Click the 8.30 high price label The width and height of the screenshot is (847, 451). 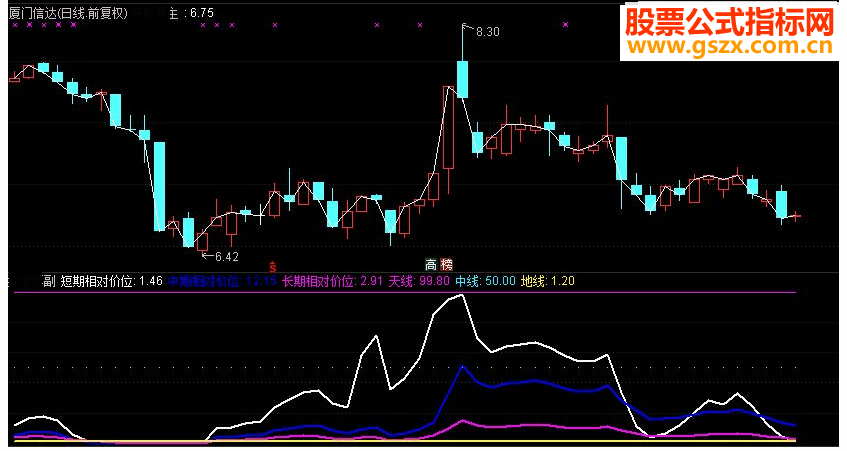pos(487,32)
